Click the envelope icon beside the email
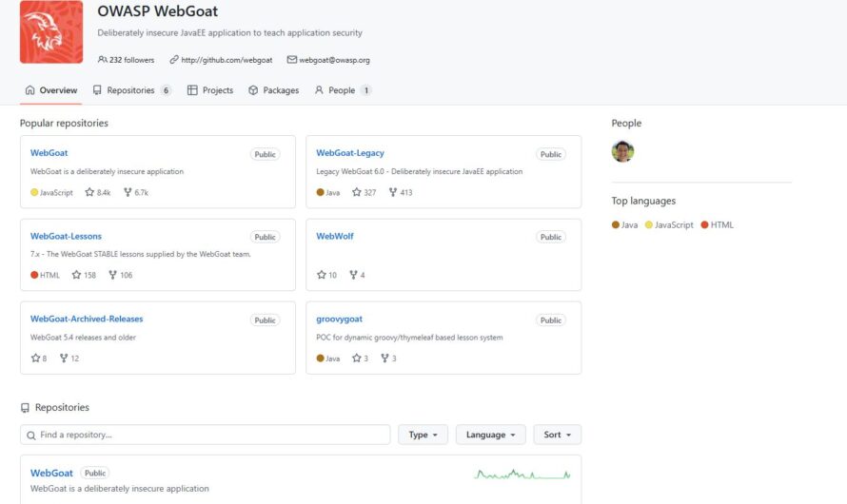This screenshot has width=847, height=504. click(x=292, y=59)
